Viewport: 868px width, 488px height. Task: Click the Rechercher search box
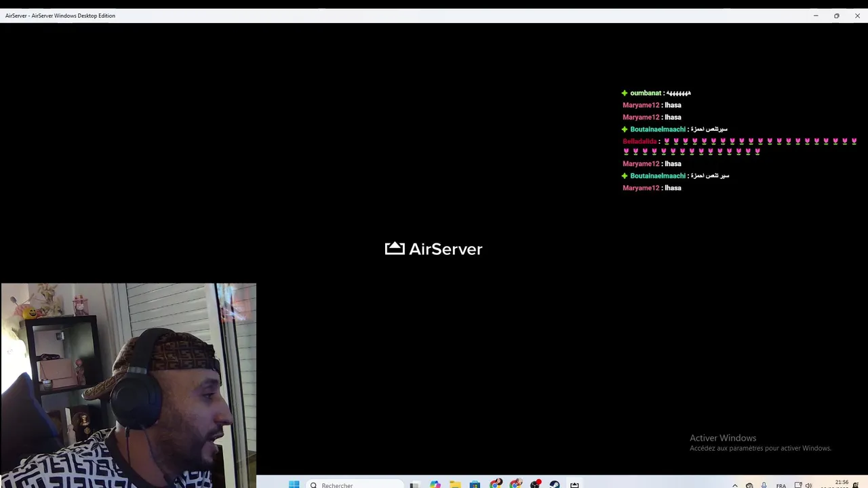point(355,485)
